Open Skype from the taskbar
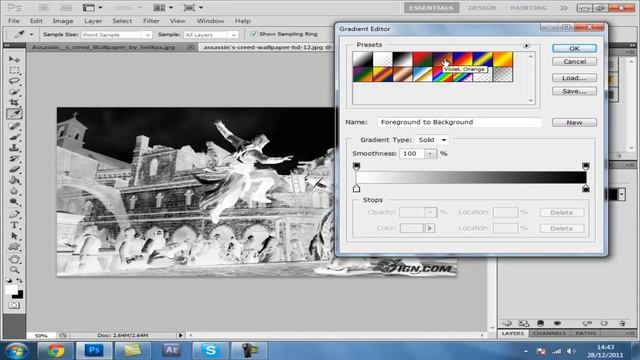640x360 pixels. (x=210, y=350)
